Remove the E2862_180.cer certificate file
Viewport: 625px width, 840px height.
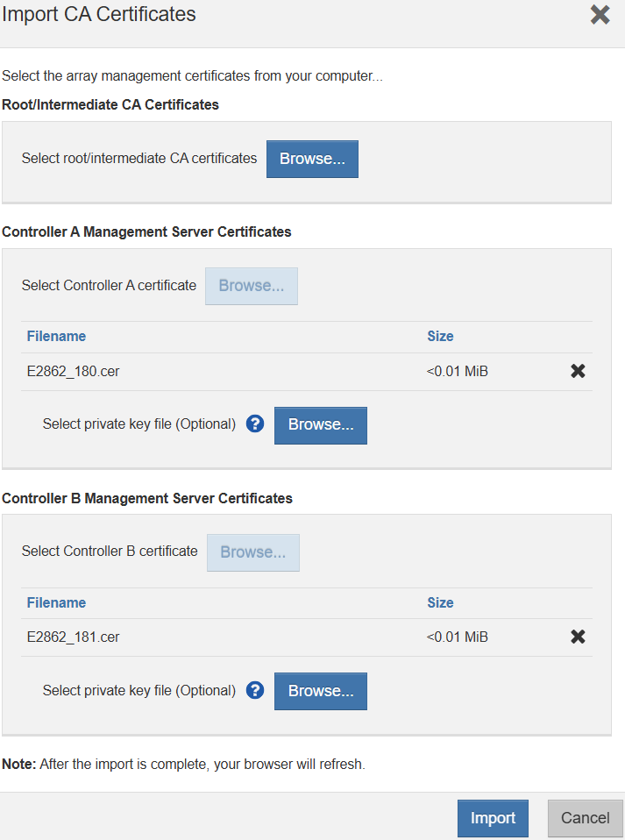point(578,371)
